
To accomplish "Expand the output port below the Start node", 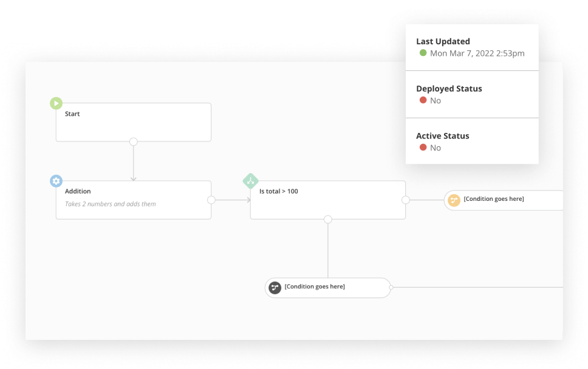I will pyautogui.click(x=134, y=141).
